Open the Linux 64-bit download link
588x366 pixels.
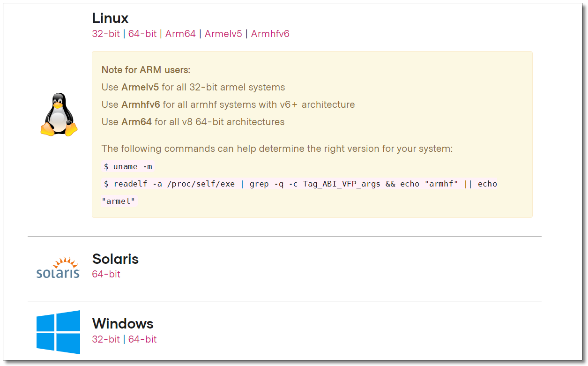[x=142, y=34]
